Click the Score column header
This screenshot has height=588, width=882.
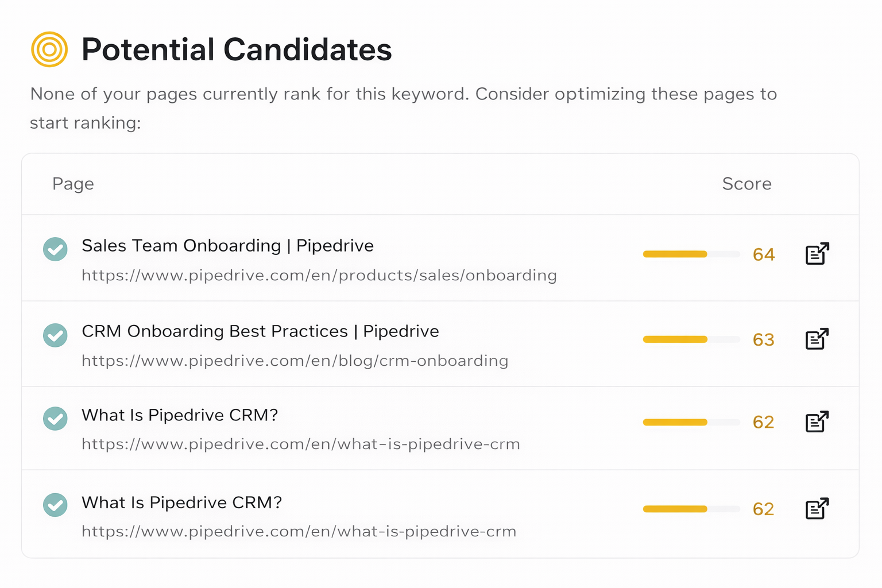tap(746, 184)
